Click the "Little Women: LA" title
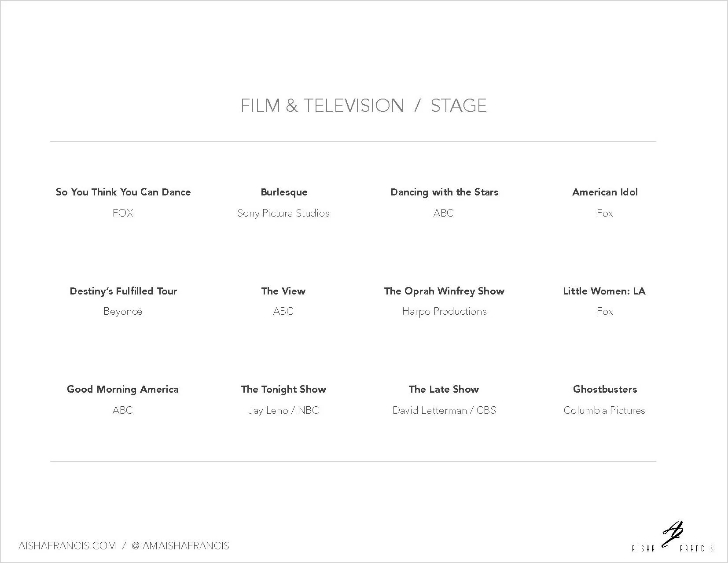 point(604,291)
